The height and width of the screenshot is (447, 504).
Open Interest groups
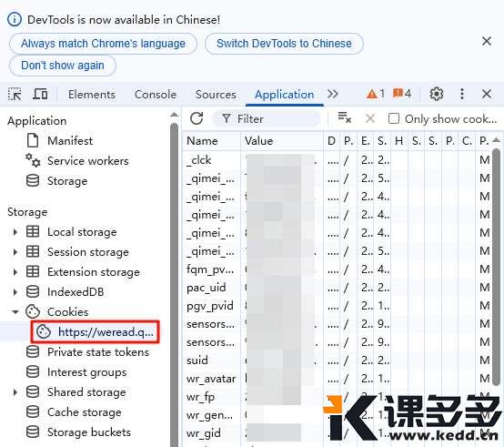pyautogui.click(x=86, y=372)
